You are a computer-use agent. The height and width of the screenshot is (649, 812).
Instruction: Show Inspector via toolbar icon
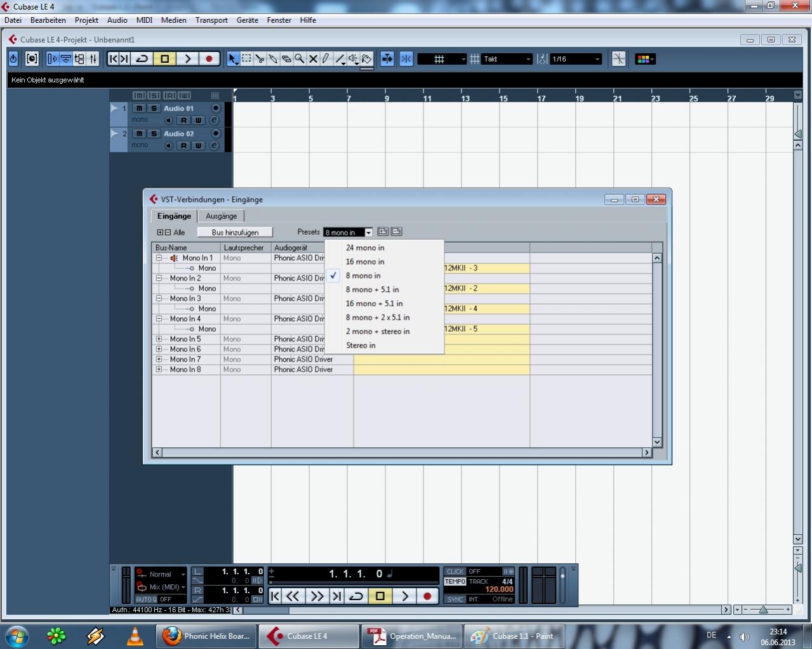[x=52, y=59]
